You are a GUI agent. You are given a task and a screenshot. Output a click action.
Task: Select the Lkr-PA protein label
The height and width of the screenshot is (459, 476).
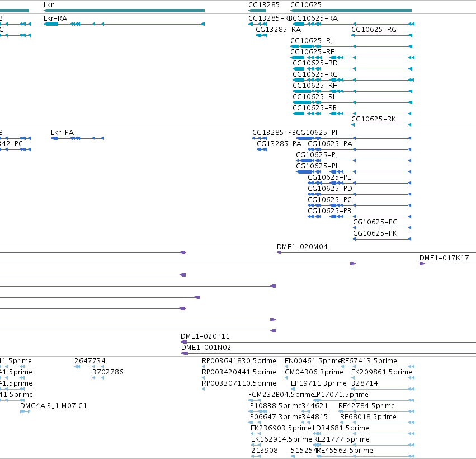click(x=62, y=133)
